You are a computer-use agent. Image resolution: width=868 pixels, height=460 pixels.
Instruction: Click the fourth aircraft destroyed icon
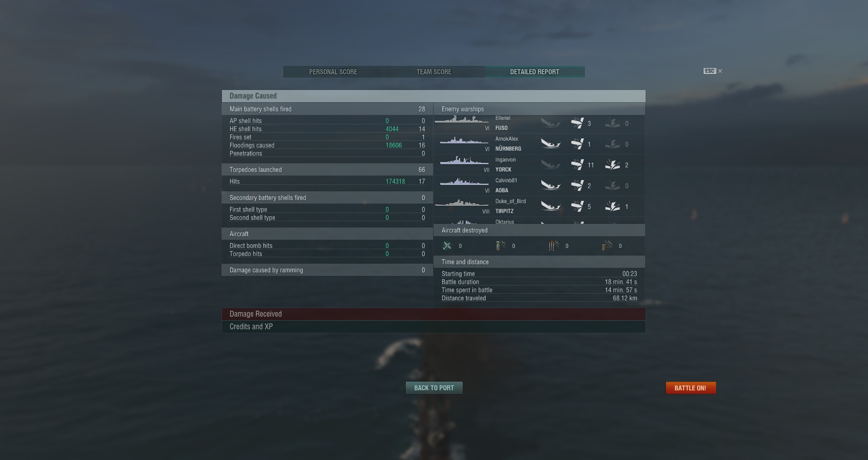(607, 246)
